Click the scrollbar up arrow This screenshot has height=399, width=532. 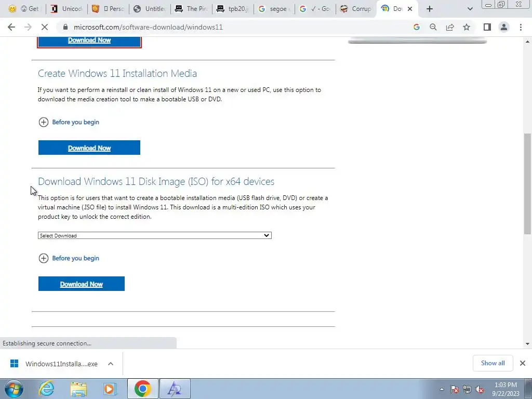pyautogui.click(x=527, y=42)
